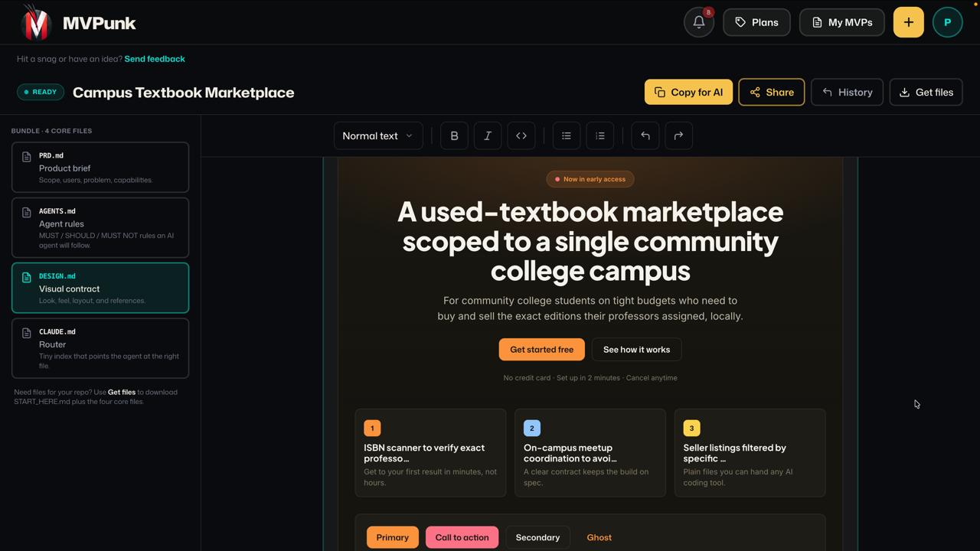Click the hero heading about used-textbook marketplace
This screenshot has height=551, width=980.
pyautogui.click(x=590, y=241)
